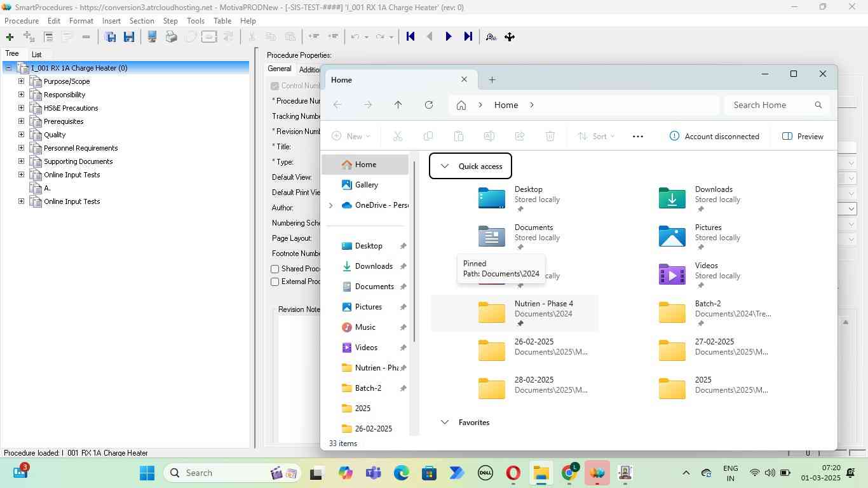This screenshot has height=488, width=868.
Task: Open Google Chrome from the taskbar
Action: [569, 473]
